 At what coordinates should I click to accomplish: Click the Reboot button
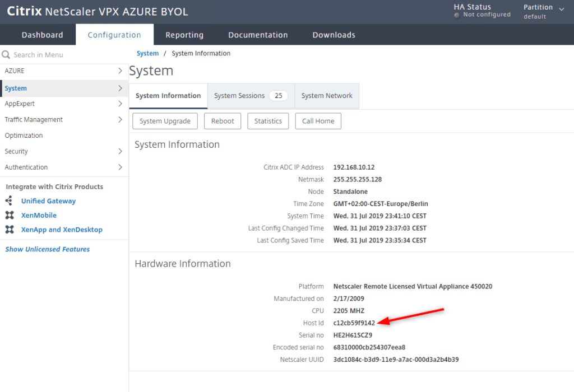(222, 121)
